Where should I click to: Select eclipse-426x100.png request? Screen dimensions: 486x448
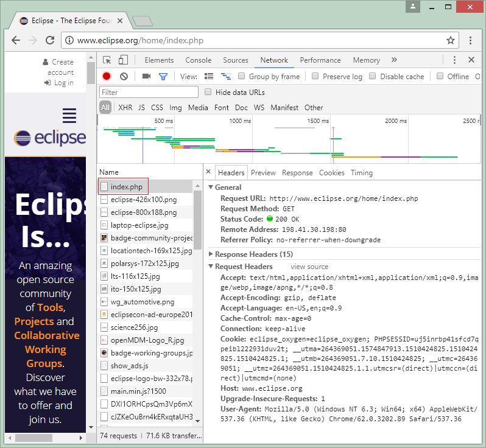point(145,200)
